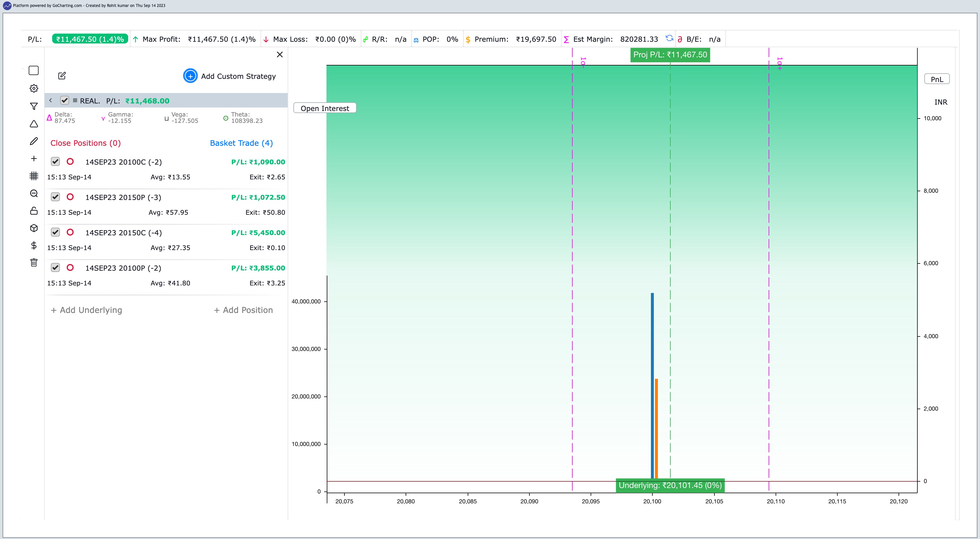Click the 3D cube icon
Image resolution: width=980 pixels, height=539 pixels.
(x=33, y=228)
